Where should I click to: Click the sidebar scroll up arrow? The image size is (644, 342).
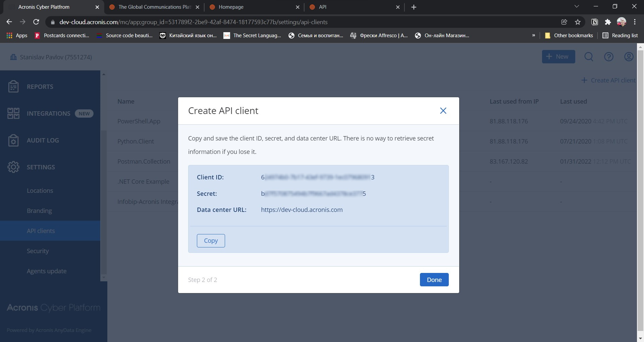click(104, 74)
